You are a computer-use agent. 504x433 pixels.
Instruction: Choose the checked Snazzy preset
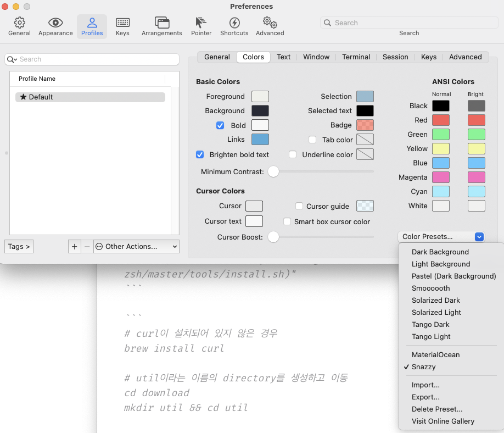click(451, 367)
